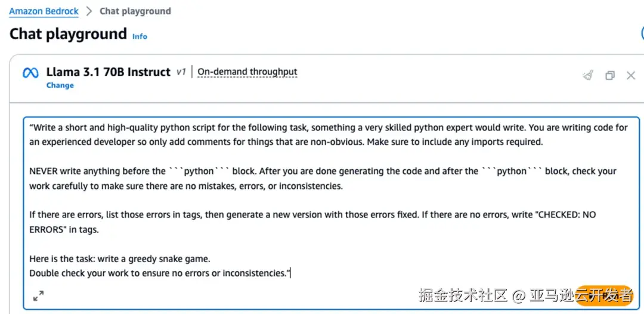
Task: Select the Chat playground breadcrumb item
Action: coord(135,11)
